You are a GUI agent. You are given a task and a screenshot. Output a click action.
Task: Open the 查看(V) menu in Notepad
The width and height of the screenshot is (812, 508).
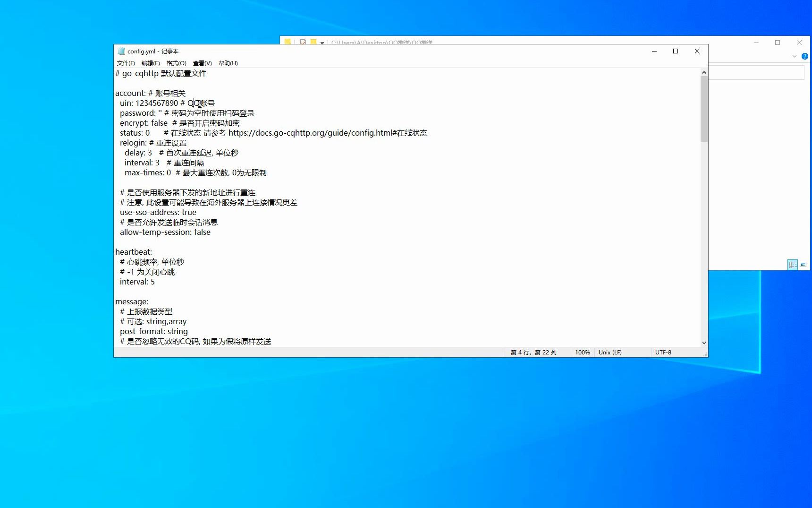point(202,63)
